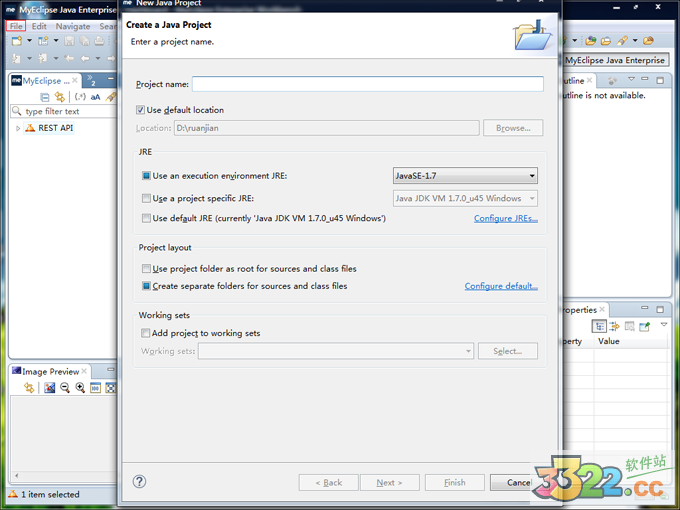Click the New MyEclipse project toolbar icon
The height and width of the screenshot is (510, 680).
pyautogui.click(x=43, y=41)
